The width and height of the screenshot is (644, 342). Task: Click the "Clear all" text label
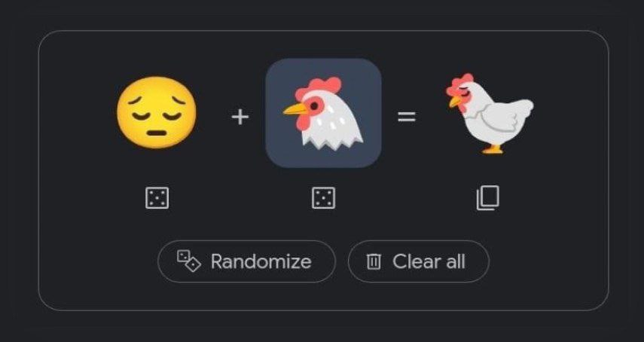point(429,261)
